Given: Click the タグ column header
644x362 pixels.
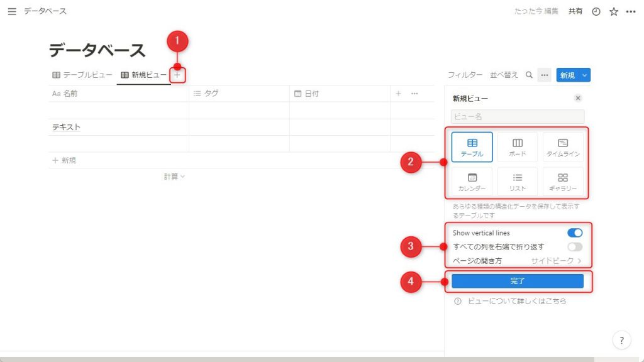Looking at the screenshot, I should pos(239,94).
